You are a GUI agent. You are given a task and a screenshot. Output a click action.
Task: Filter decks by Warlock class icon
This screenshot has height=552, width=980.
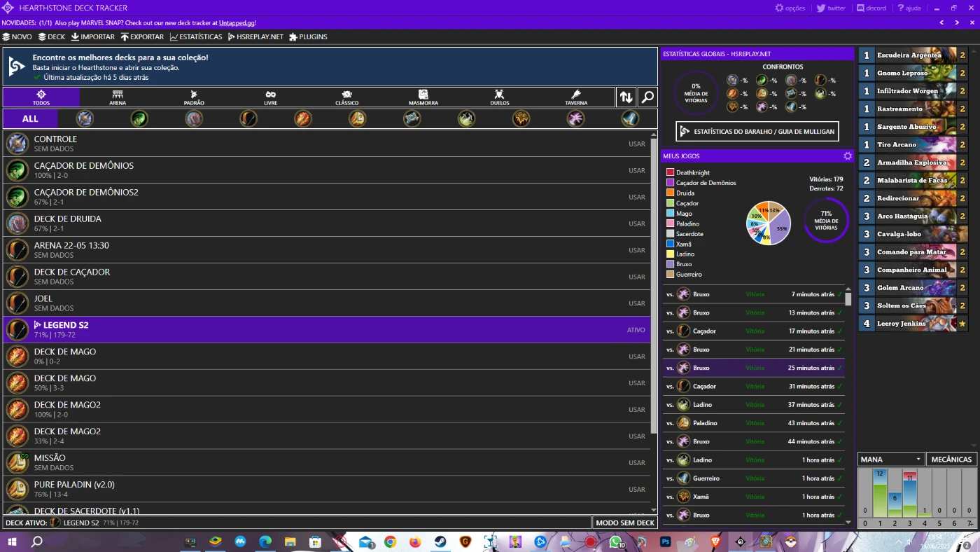(x=576, y=118)
